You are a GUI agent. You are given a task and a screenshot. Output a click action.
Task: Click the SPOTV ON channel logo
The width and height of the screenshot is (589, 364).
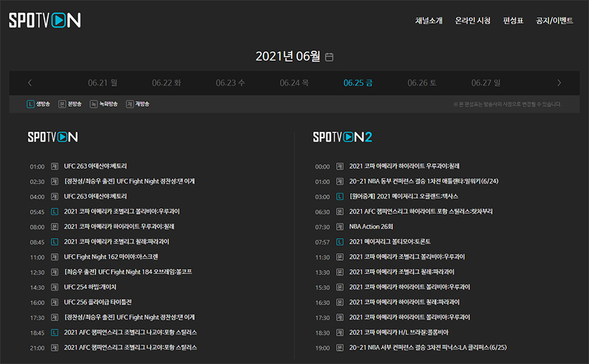point(53,137)
